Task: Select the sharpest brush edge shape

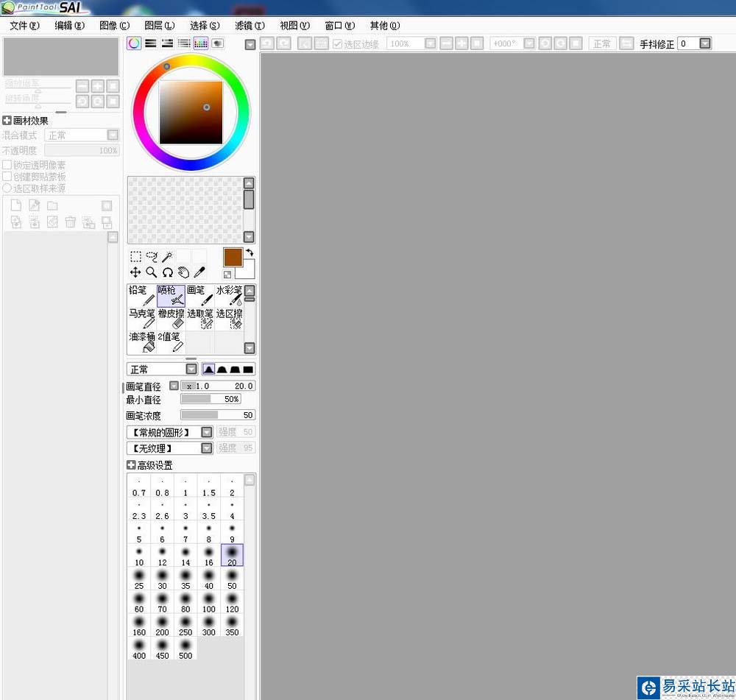Action: [x=209, y=370]
